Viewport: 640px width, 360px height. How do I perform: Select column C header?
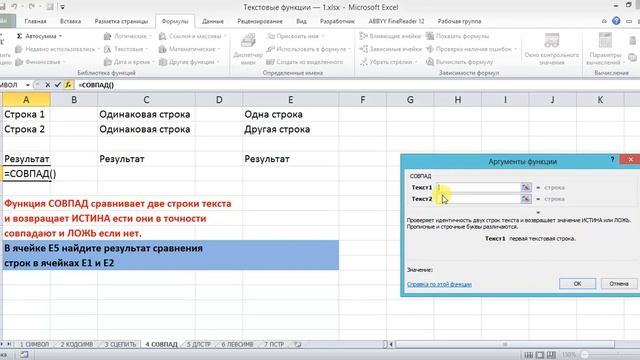click(146, 100)
